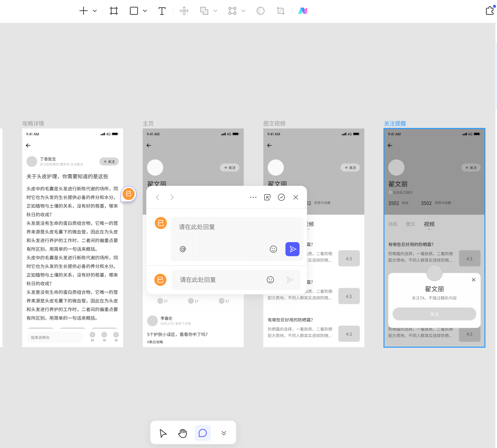Screen dimensions: 497x448
Task: Go to previous comment in popup
Action: click(x=158, y=197)
